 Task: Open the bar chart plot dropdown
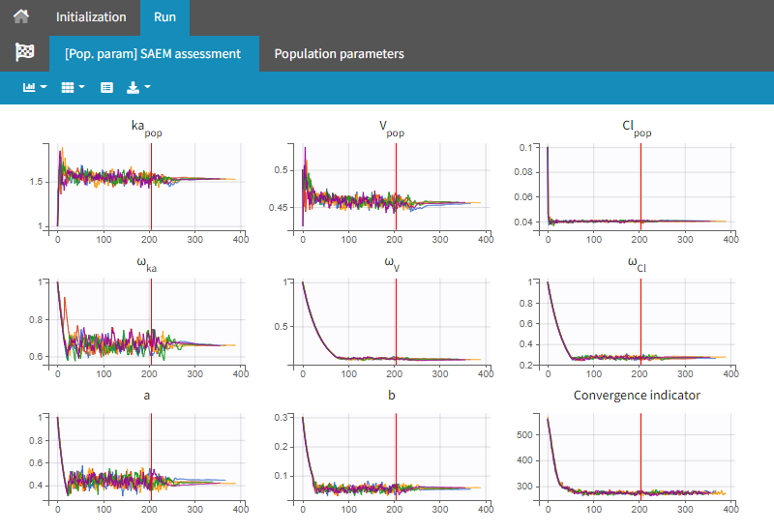pos(35,87)
